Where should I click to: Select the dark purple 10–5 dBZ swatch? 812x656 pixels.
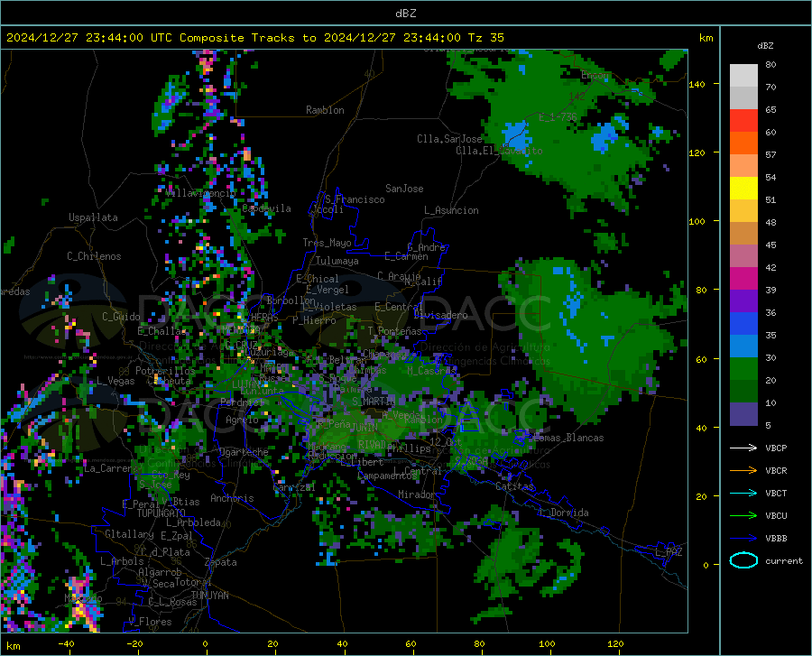743,414
